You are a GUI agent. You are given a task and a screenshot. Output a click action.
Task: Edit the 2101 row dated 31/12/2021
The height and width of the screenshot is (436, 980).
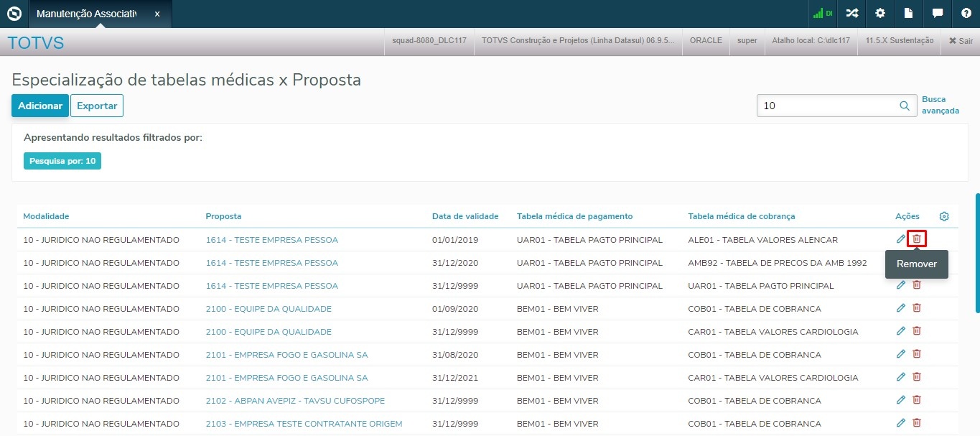pos(901,377)
